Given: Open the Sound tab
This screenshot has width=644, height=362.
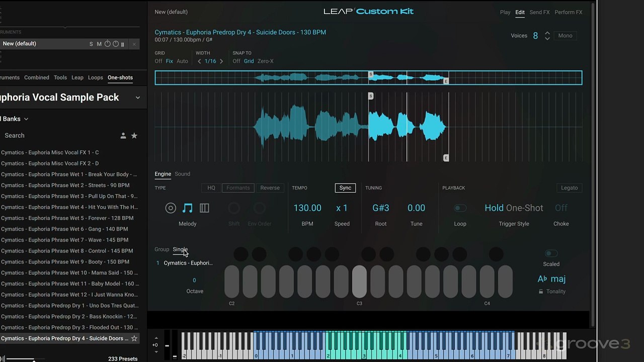Looking at the screenshot, I should (x=182, y=174).
